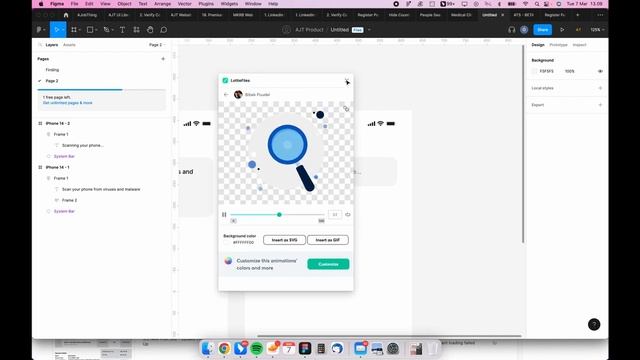The height and width of the screenshot is (360, 640).
Task: Select the Move tool in the toolbar
Action: click(56, 30)
